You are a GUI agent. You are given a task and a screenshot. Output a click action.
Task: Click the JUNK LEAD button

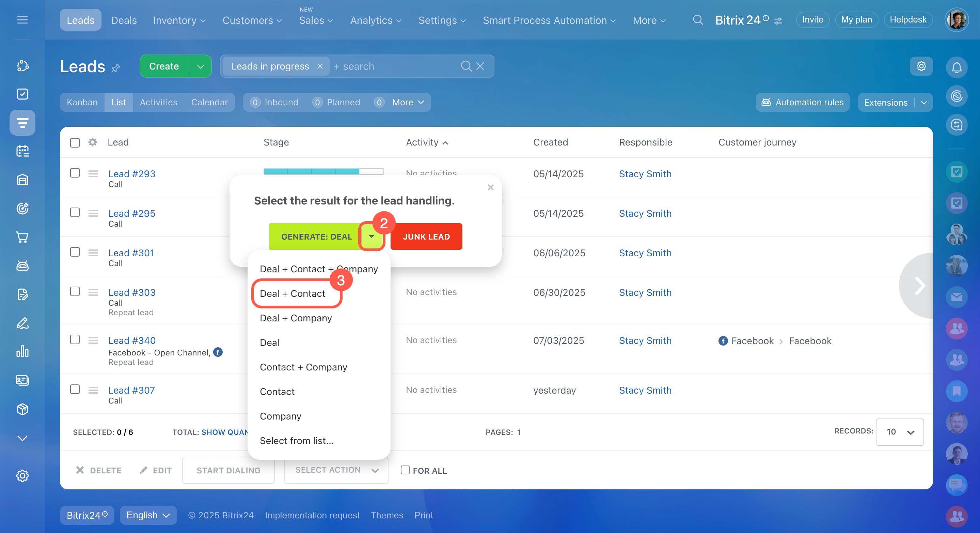point(426,237)
